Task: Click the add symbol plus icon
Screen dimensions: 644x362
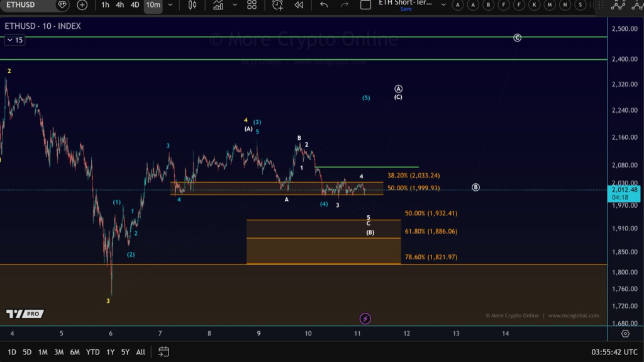Action: pos(82,5)
